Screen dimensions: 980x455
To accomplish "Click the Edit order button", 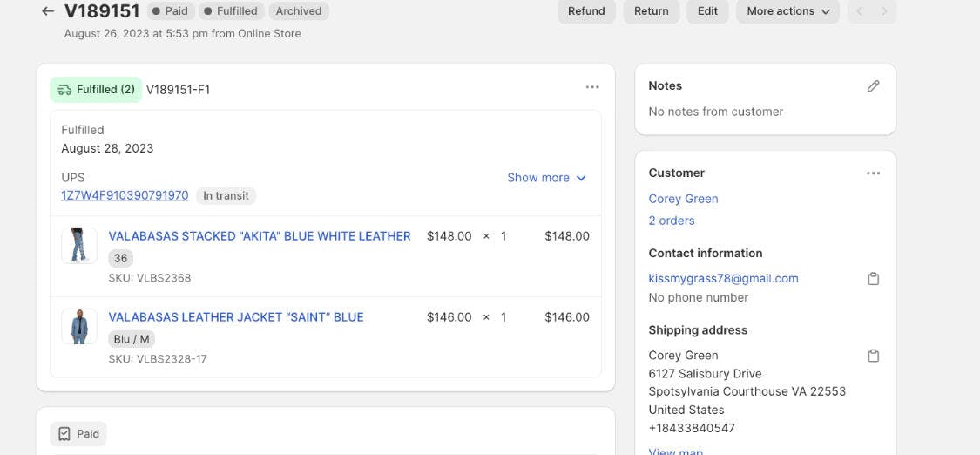I will coord(707,11).
